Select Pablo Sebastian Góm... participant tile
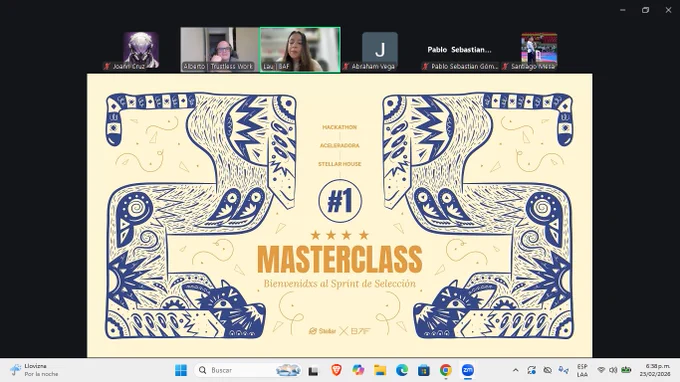The height and width of the screenshot is (382, 680). [459, 49]
